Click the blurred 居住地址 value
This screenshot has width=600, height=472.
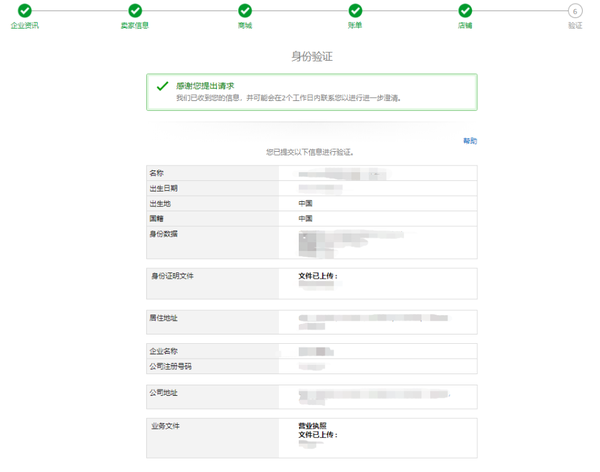pos(373,322)
